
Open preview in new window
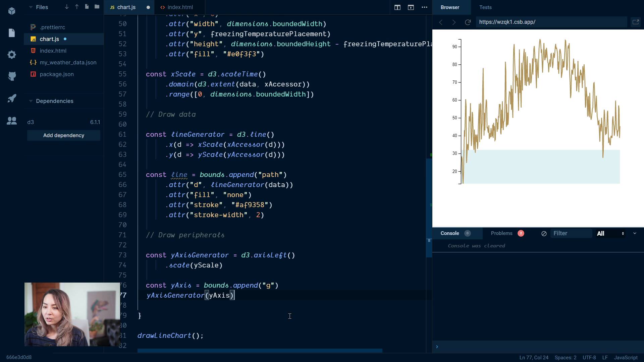[x=635, y=22]
